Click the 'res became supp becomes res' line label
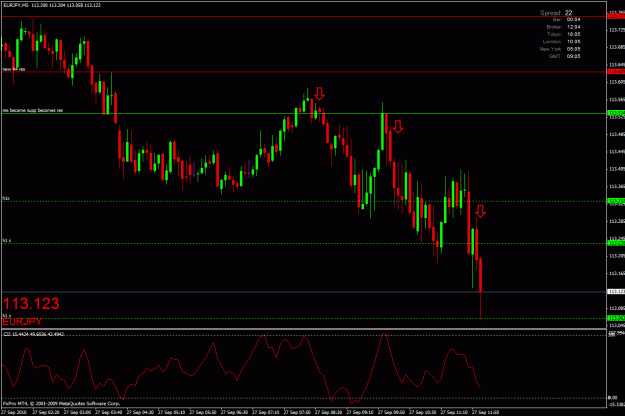625x416 pixels. pyautogui.click(x=33, y=110)
